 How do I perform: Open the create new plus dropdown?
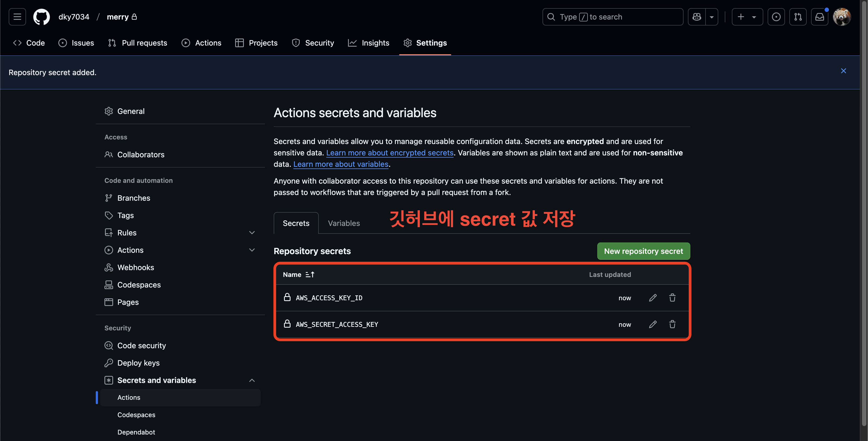coord(747,17)
